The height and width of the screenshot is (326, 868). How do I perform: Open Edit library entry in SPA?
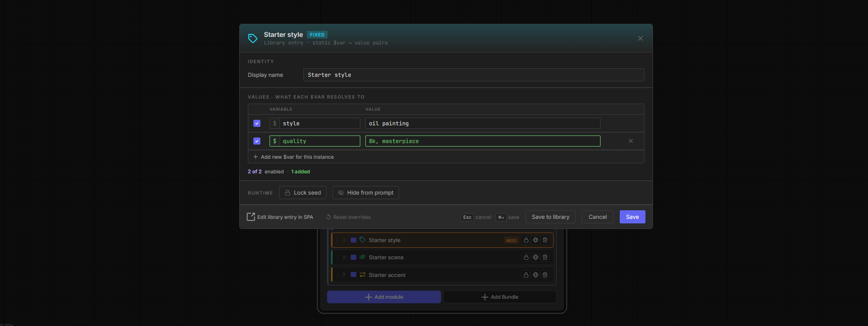tap(280, 217)
